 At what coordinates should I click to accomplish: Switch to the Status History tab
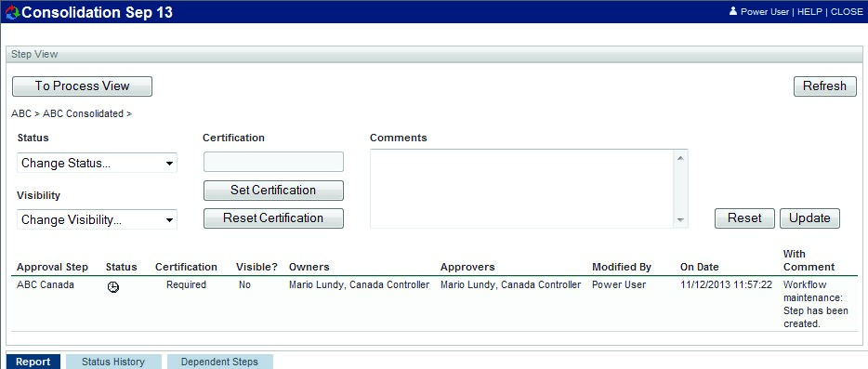[x=113, y=362]
